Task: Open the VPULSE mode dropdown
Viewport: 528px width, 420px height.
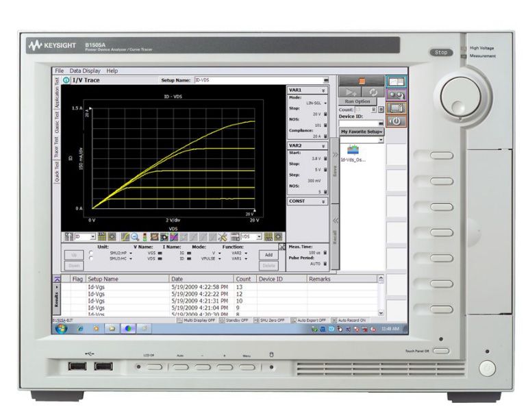Action: pyautogui.click(x=220, y=259)
